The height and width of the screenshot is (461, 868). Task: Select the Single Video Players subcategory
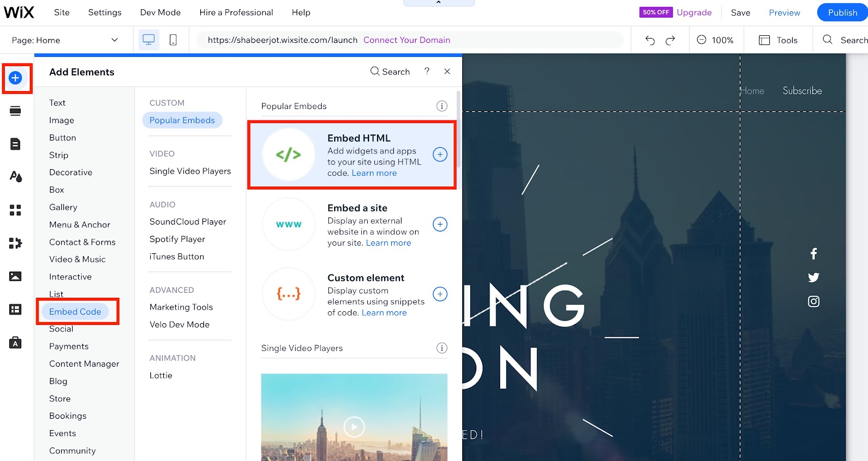pyautogui.click(x=190, y=171)
